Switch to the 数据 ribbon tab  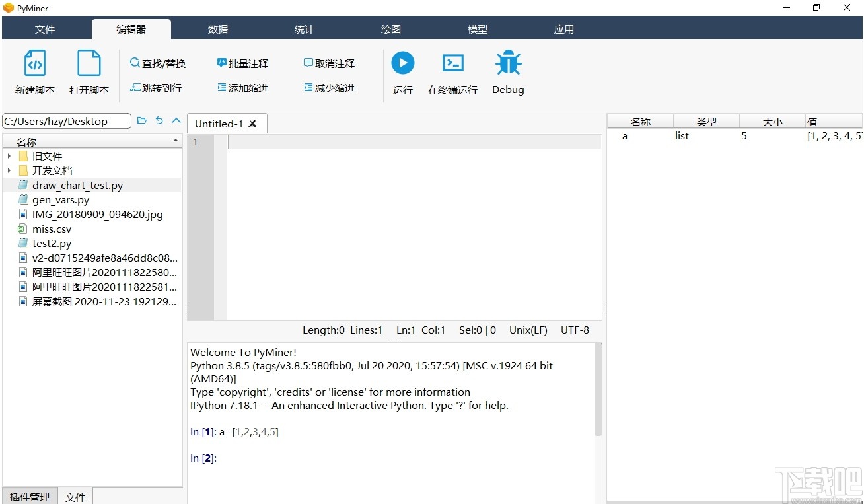pyautogui.click(x=217, y=29)
